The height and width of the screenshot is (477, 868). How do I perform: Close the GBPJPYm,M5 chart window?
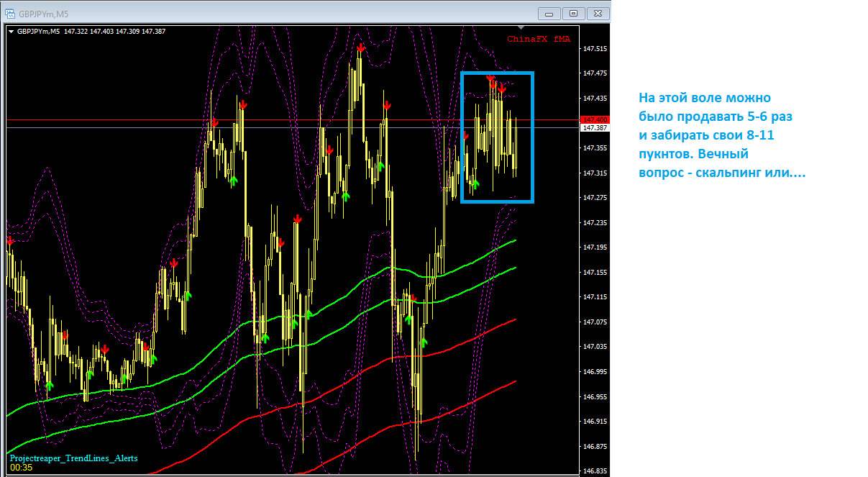tap(598, 12)
